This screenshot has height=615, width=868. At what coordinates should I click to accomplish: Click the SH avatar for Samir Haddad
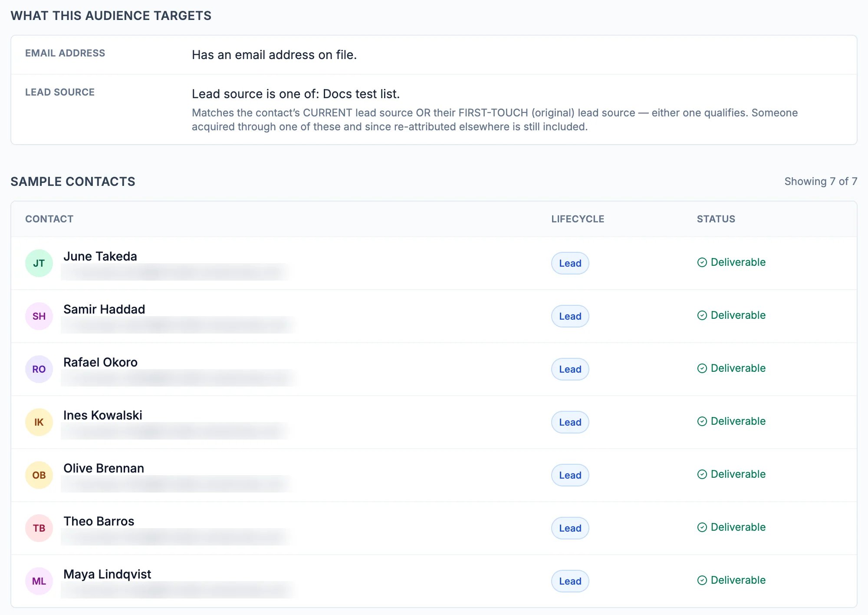[39, 316]
